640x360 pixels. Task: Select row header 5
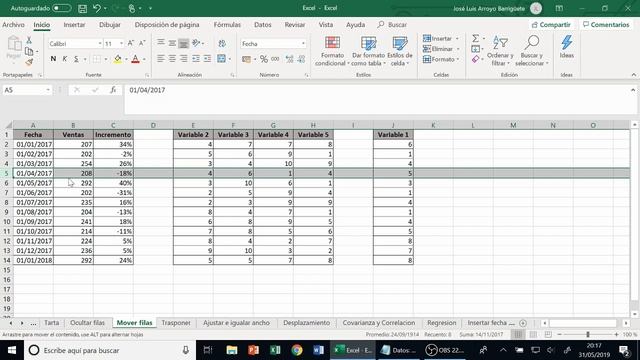pos(7,173)
